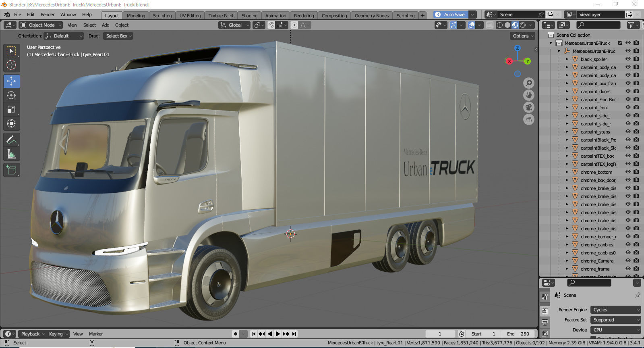Activate the Annotate tool
Image resolution: width=644 pixels, height=348 pixels.
tap(11, 140)
